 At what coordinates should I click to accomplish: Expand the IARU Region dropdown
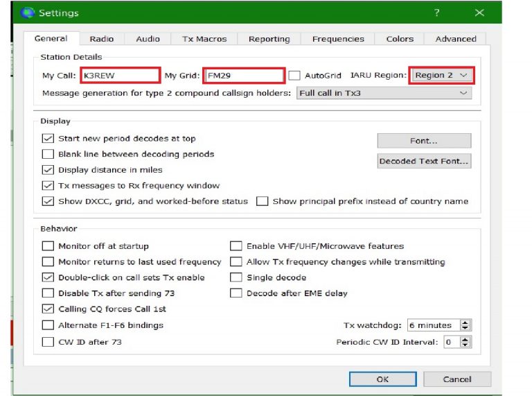click(441, 75)
